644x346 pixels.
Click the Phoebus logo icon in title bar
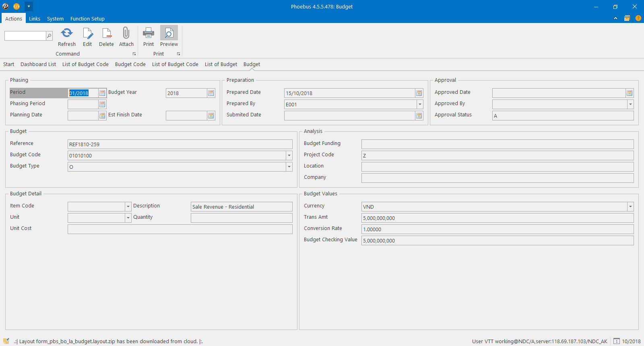(6, 6)
